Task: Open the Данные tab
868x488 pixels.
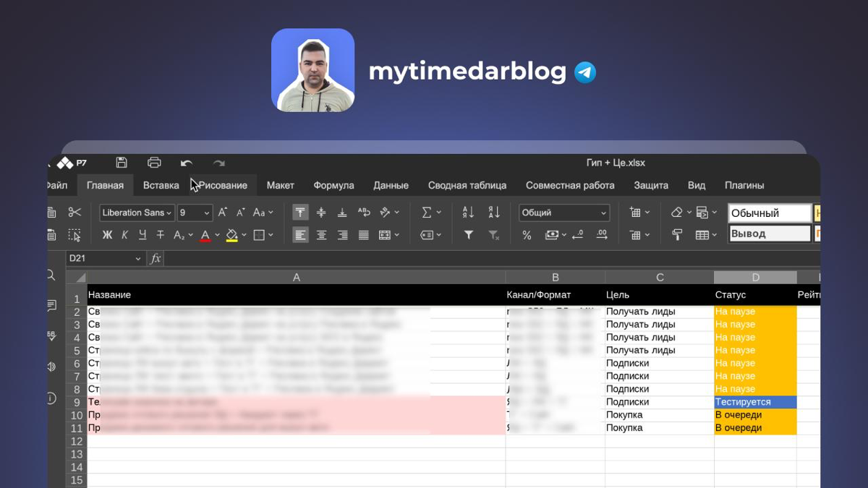Action: (x=391, y=185)
